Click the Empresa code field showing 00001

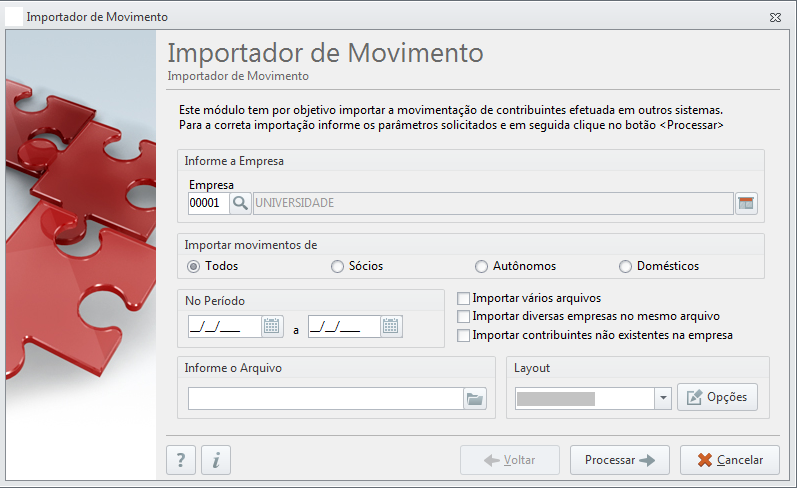click(x=208, y=203)
